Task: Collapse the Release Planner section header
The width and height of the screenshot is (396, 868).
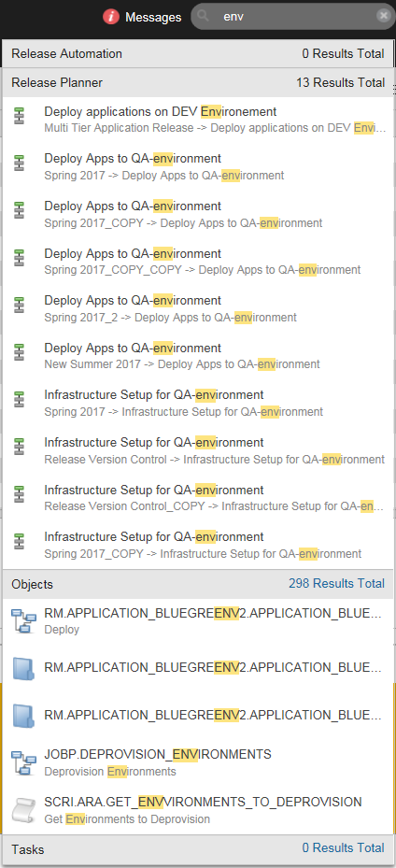Action: [x=198, y=82]
